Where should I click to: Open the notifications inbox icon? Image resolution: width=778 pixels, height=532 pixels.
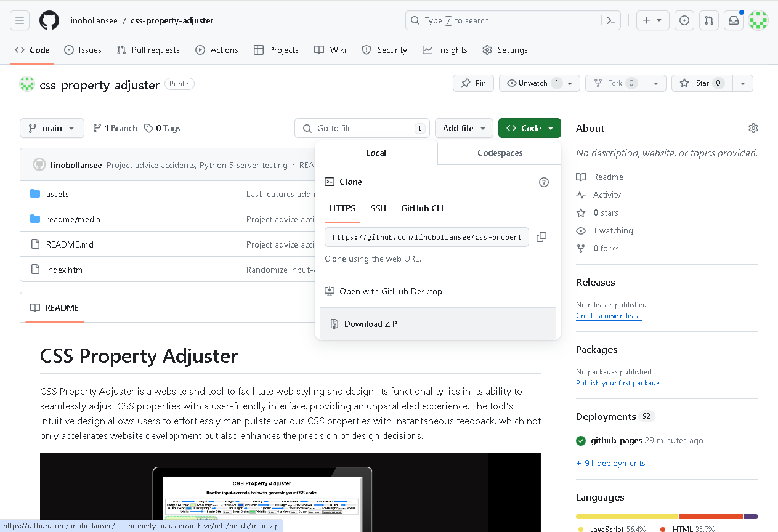pyautogui.click(x=733, y=20)
